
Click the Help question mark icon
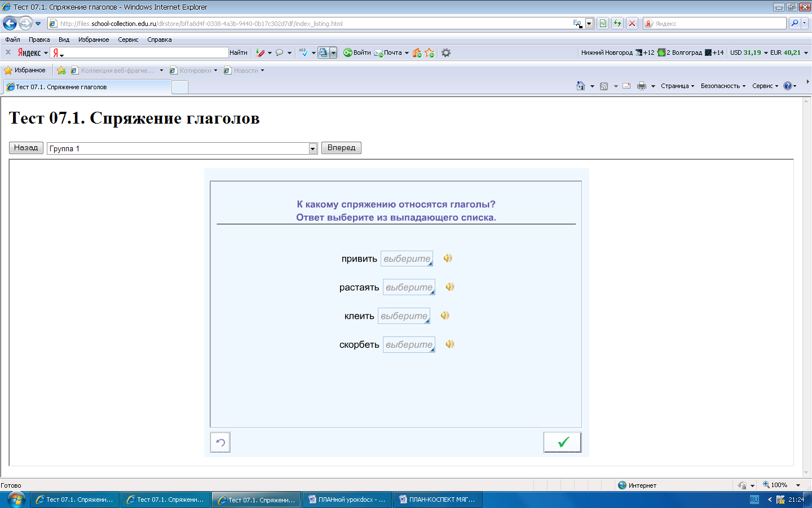(788, 86)
